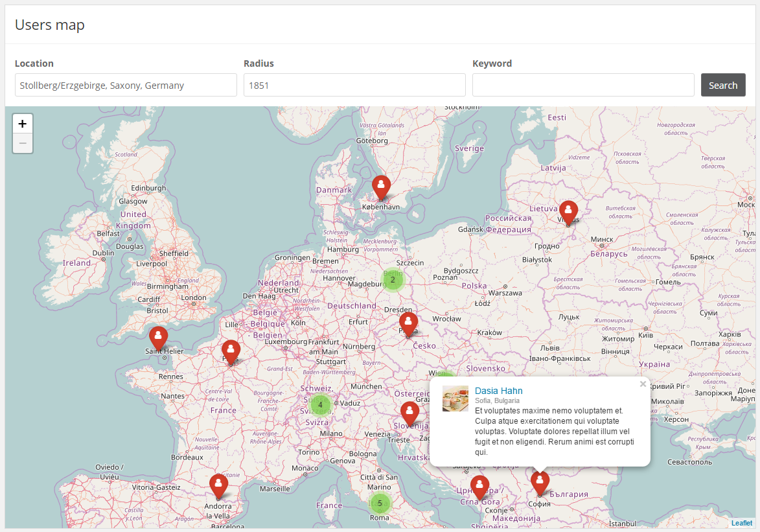The width and height of the screenshot is (760, 532).
Task: Open the user marker in Slovenija
Action: [x=409, y=413]
